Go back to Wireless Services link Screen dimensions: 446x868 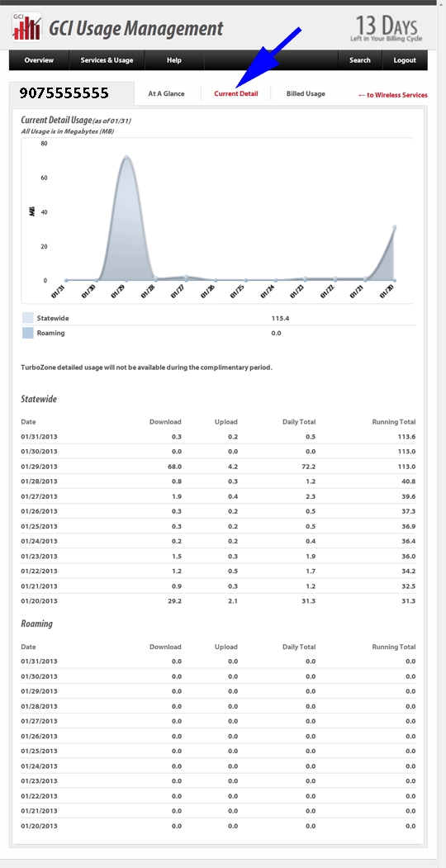click(x=393, y=95)
